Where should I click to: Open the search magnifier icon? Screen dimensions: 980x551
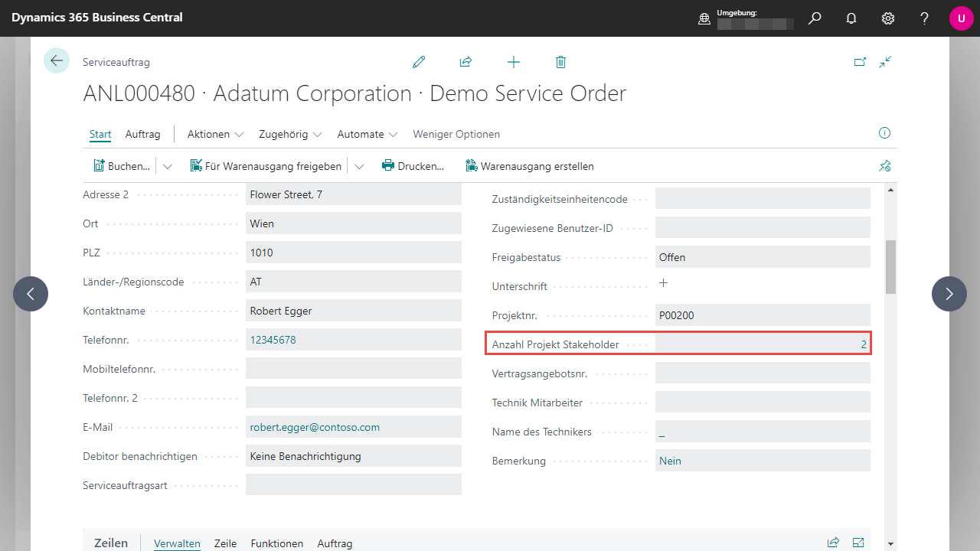click(x=815, y=18)
